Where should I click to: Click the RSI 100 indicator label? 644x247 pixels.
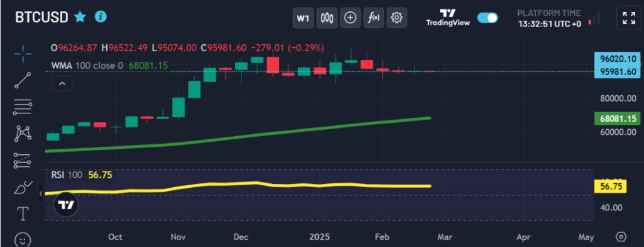coord(67,175)
